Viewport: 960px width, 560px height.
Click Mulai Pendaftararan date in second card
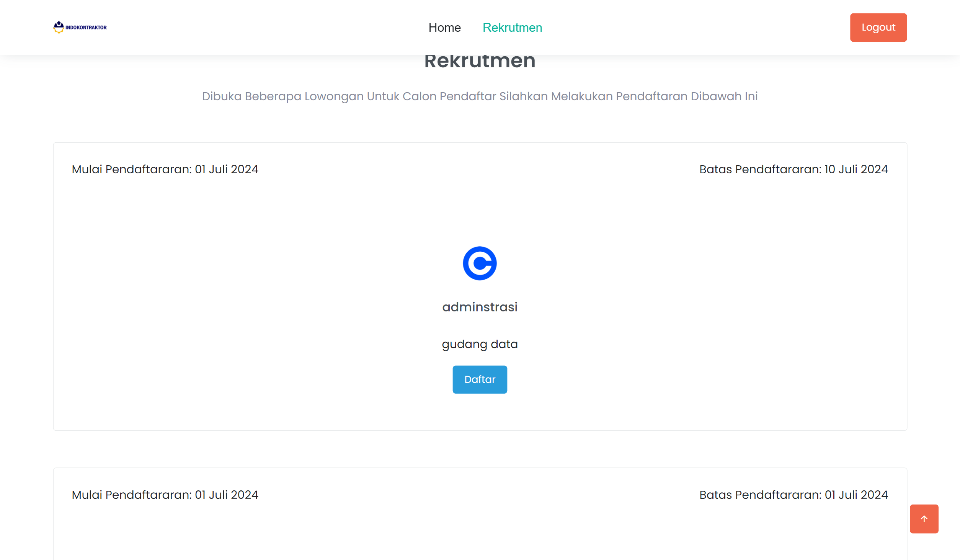[x=165, y=495]
